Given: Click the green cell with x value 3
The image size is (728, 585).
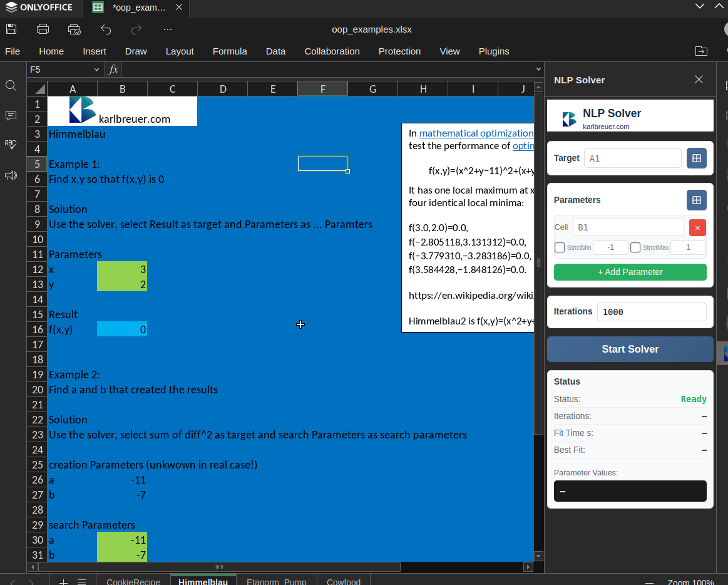Looking at the screenshot, I should (122, 269).
